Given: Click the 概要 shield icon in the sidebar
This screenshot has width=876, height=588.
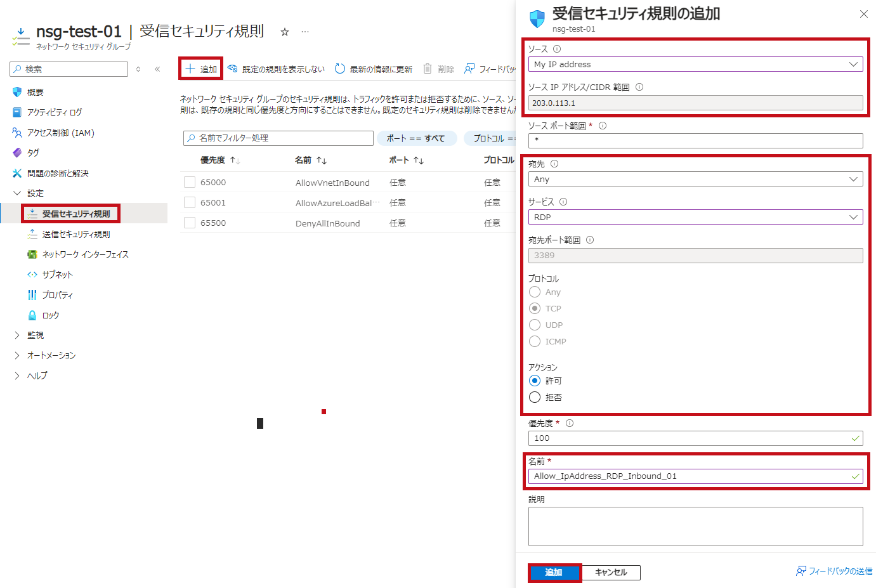Looking at the screenshot, I should point(17,92).
